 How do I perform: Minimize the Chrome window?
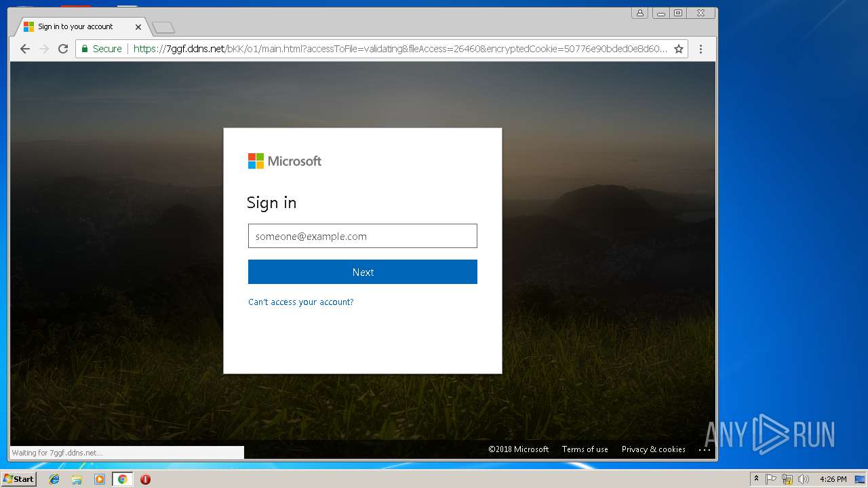(660, 13)
